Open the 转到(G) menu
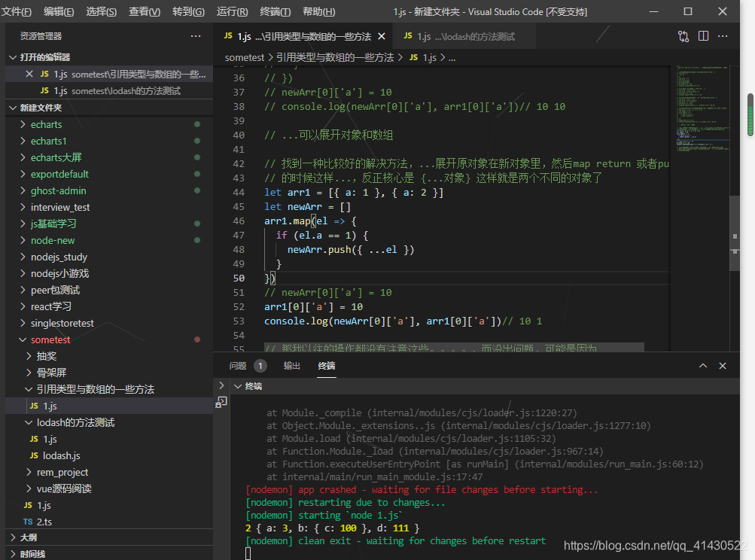This screenshot has height=560, width=755. pyautogui.click(x=188, y=11)
